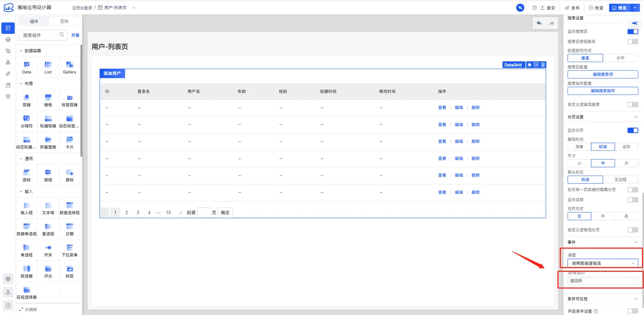Switch to the 区块 tab
This screenshot has width=644, height=315.
64,22
